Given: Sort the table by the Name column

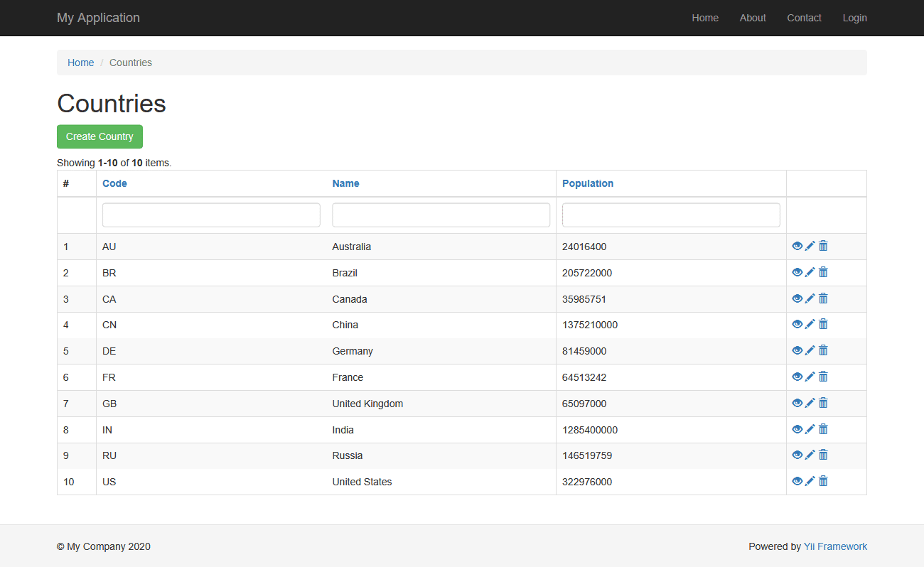Looking at the screenshot, I should pyautogui.click(x=345, y=183).
